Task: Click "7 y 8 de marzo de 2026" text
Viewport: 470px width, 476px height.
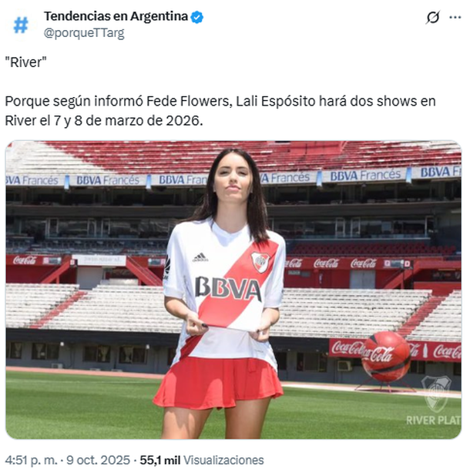Action: click(128, 121)
